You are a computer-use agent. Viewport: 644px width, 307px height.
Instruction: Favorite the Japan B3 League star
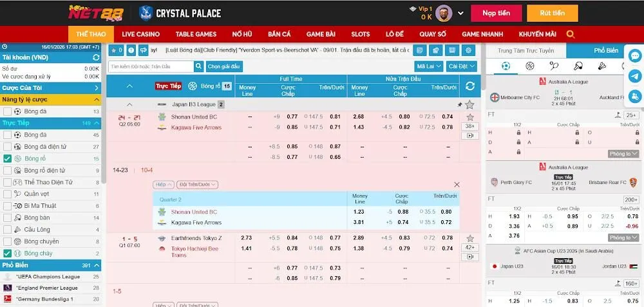470,105
